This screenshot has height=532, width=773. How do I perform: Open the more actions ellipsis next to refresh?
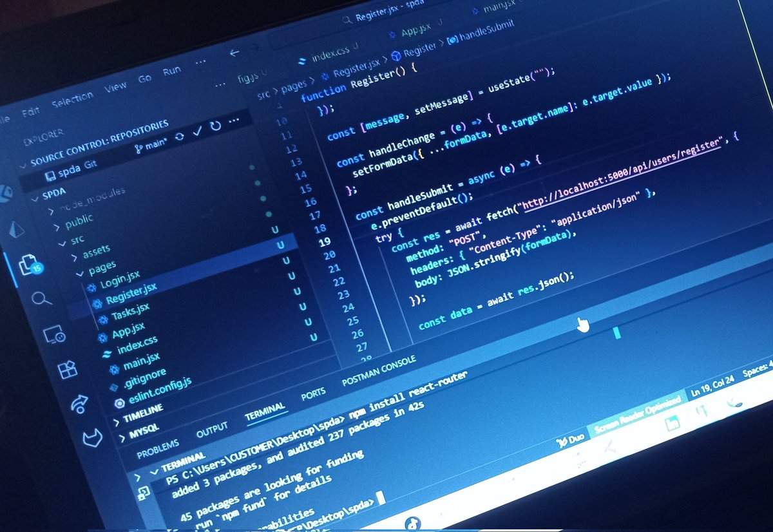pyautogui.click(x=233, y=120)
